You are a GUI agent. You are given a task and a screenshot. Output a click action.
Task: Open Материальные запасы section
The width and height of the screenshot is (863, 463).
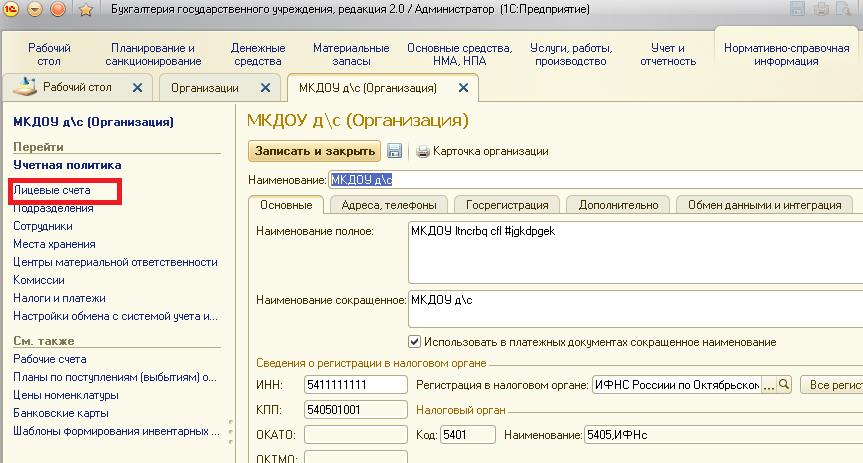(351, 55)
